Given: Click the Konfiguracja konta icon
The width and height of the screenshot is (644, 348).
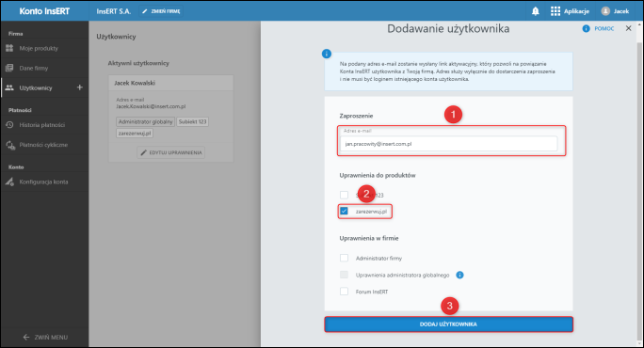Looking at the screenshot, I should coord(9,182).
